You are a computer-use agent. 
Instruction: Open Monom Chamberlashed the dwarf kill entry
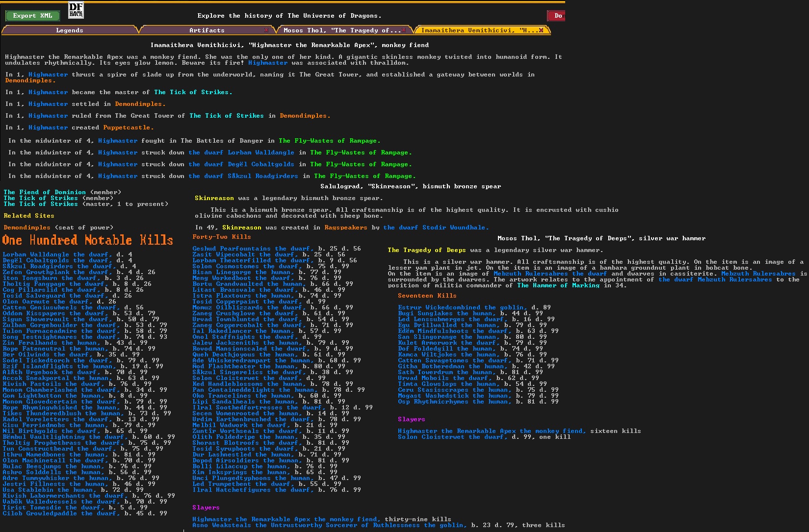(x=84, y=390)
